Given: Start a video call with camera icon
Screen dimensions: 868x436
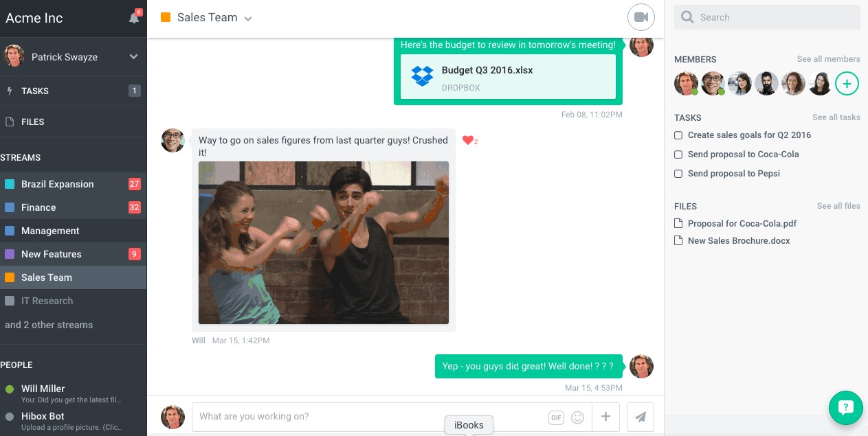Looking at the screenshot, I should 641,18.
